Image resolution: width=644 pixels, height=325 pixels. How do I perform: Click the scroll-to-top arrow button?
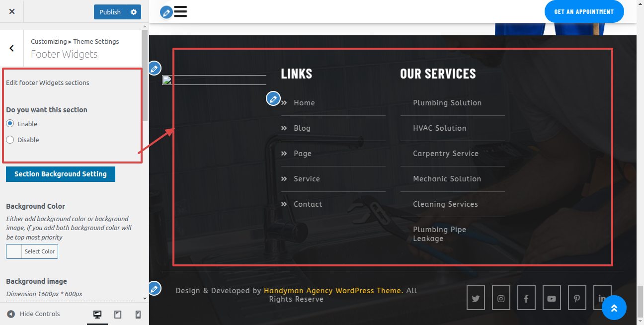614,308
